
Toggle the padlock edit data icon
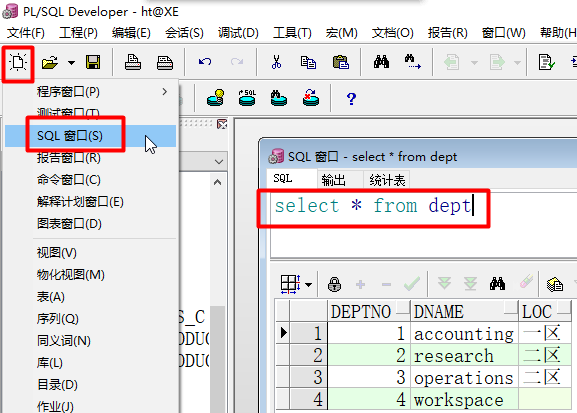coord(334,284)
